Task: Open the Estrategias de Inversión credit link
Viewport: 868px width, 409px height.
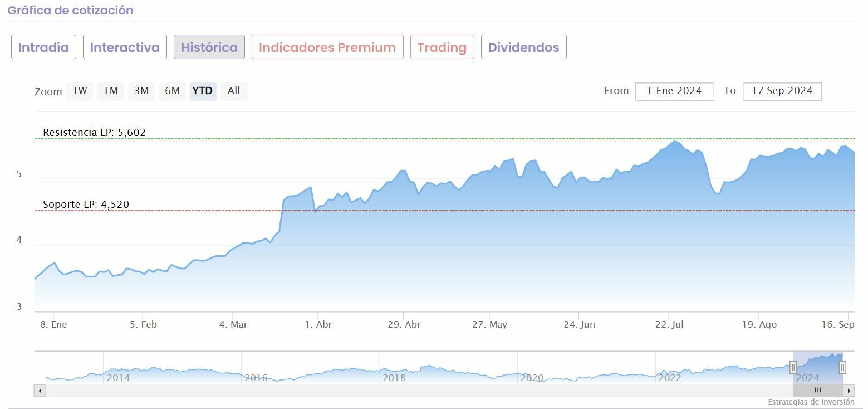Action: 811,402
